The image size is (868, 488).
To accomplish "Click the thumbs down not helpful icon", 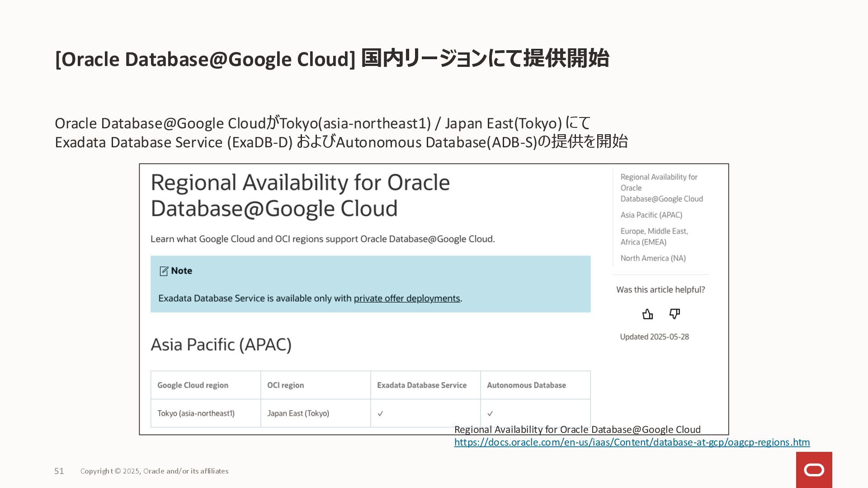I will click(675, 314).
